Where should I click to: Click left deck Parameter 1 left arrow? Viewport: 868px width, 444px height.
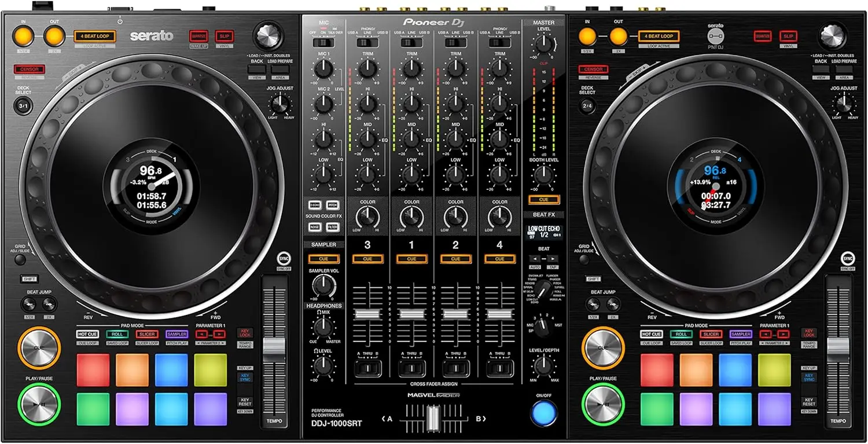(202, 334)
